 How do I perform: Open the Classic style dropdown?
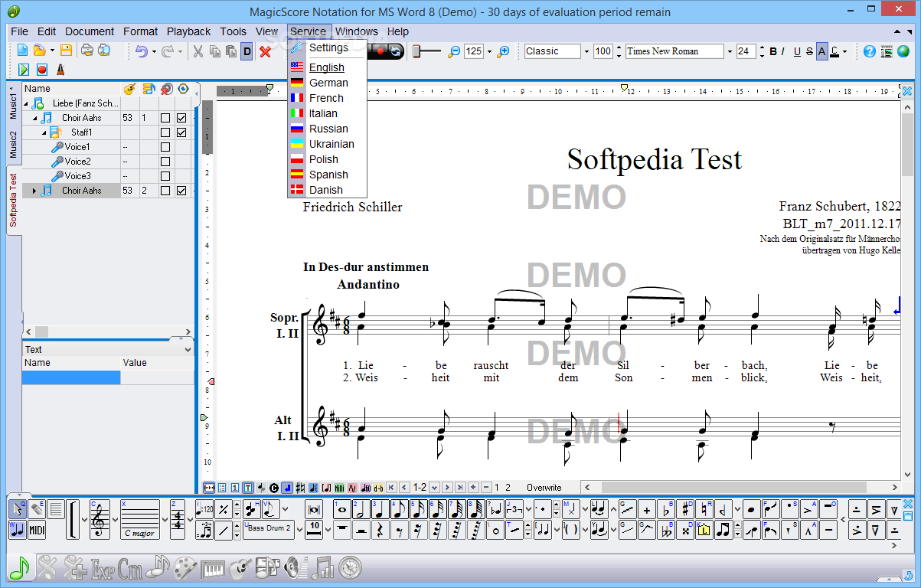[586, 51]
